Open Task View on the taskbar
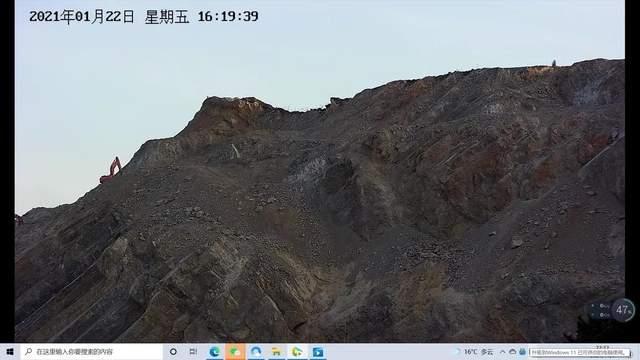 [193, 351]
